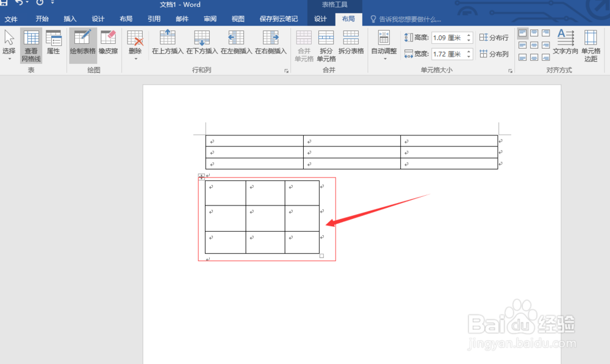Image resolution: width=610 pixels, height=364 pixels.
Task: Open Customize Quick Access Toolbar dropdown
Action: coord(52,2)
